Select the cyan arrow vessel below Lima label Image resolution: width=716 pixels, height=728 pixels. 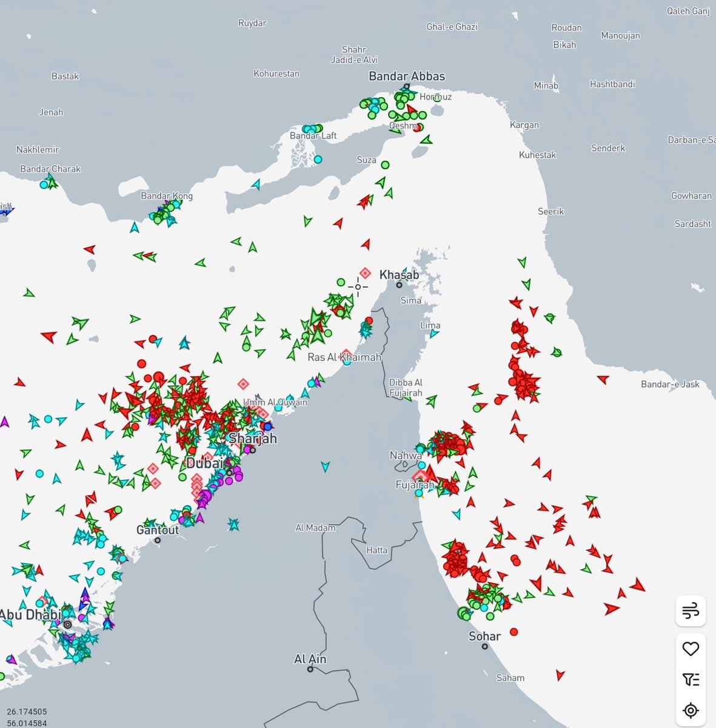tap(434, 333)
